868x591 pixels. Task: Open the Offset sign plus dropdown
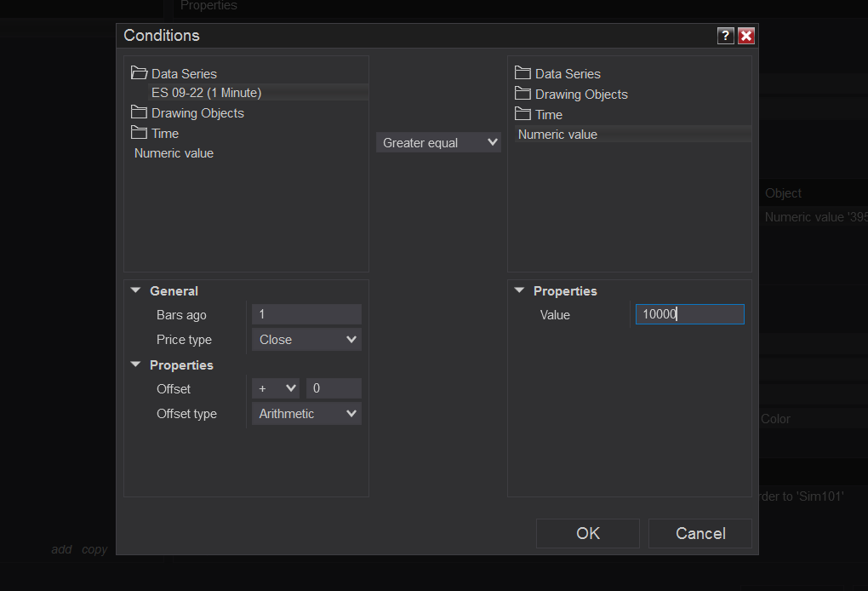(x=276, y=389)
